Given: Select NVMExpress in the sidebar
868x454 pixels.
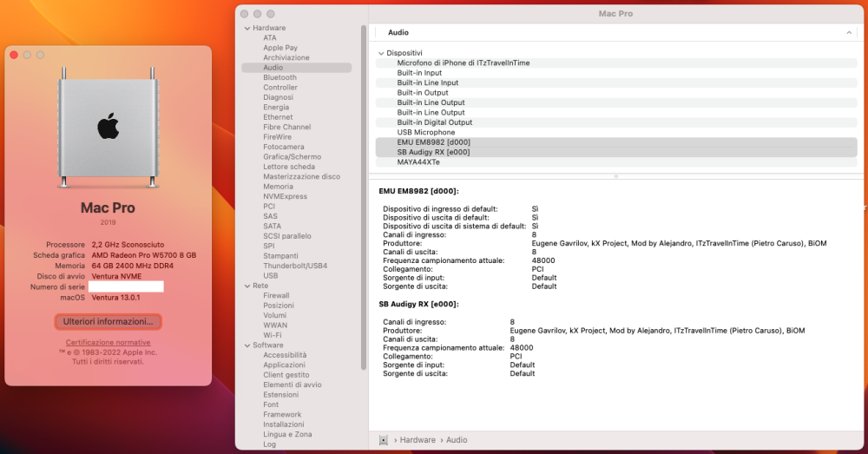Looking at the screenshot, I should click(285, 197).
